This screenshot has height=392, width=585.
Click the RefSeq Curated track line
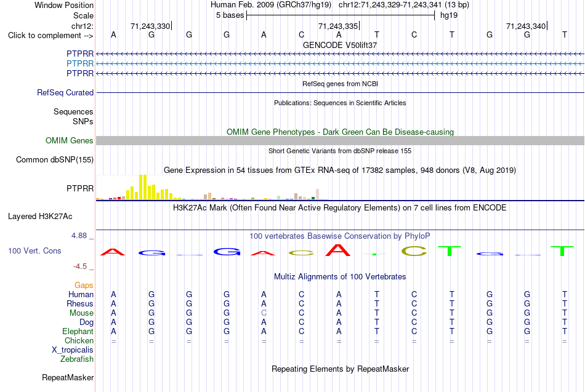point(340,92)
